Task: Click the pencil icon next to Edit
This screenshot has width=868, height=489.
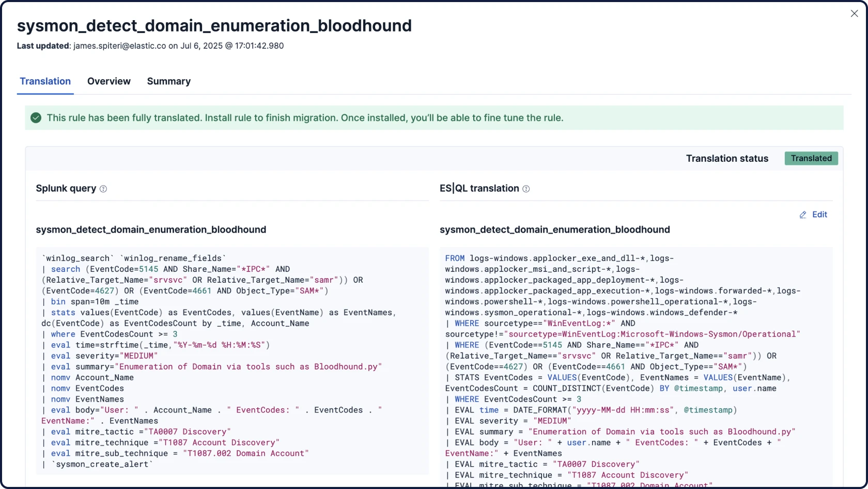Action: click(x=803, y=215)
